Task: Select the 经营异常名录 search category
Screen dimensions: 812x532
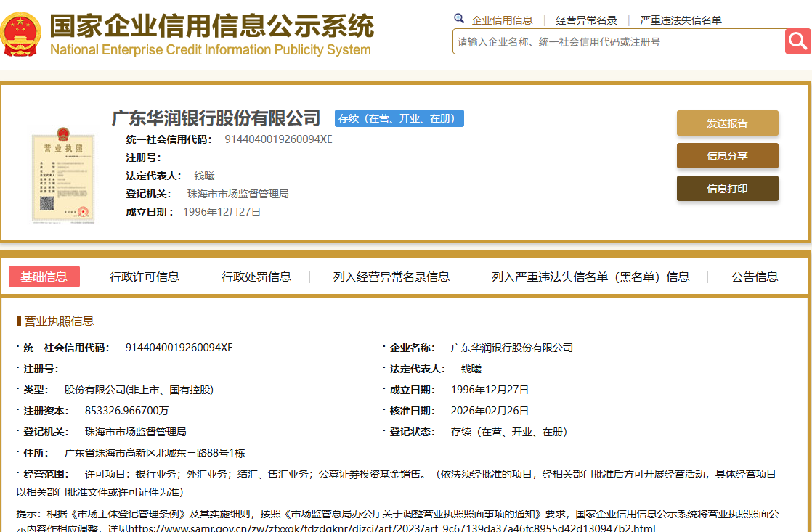Action: click(586, 20)
